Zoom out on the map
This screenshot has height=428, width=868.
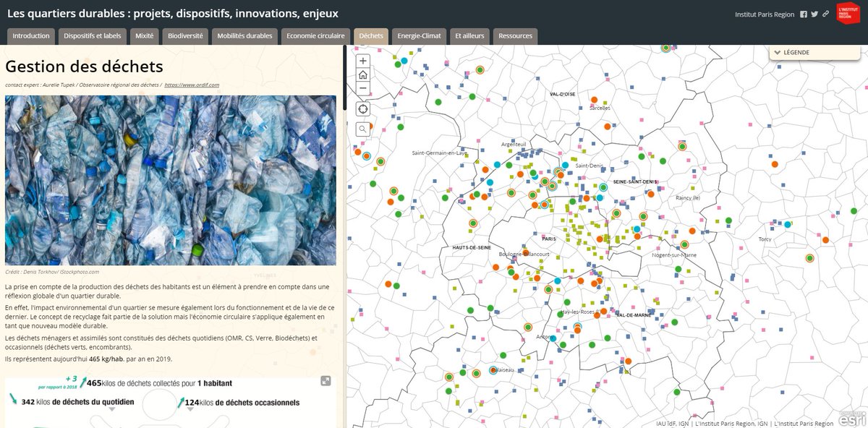(363, 88)
